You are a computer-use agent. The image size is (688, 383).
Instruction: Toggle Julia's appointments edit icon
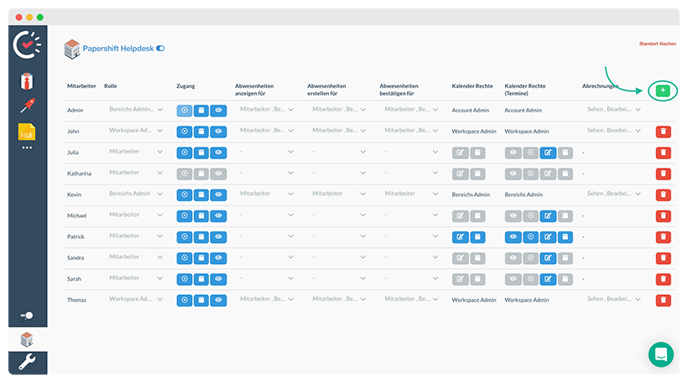click(548, 153)
